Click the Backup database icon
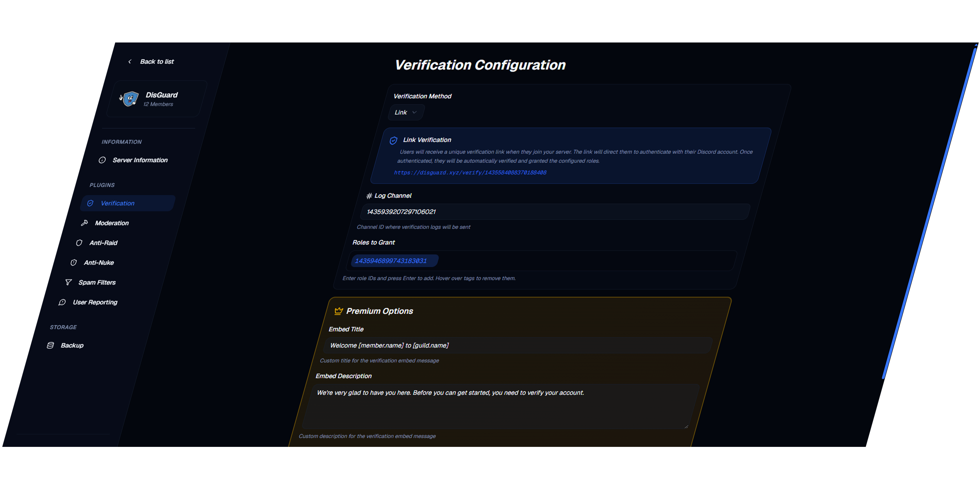980x490 pixels. coord(51,345)
